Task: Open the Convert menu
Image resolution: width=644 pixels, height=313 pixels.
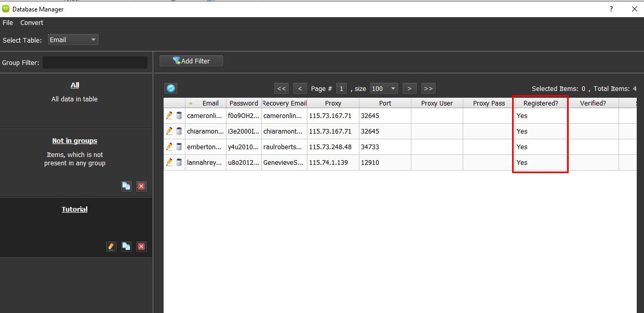Action: [32, 23]
